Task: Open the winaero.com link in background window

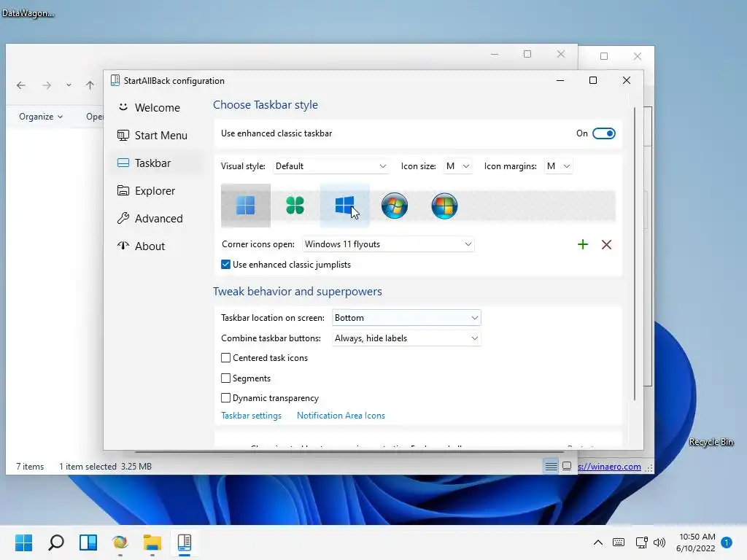Action: [609, 467]
